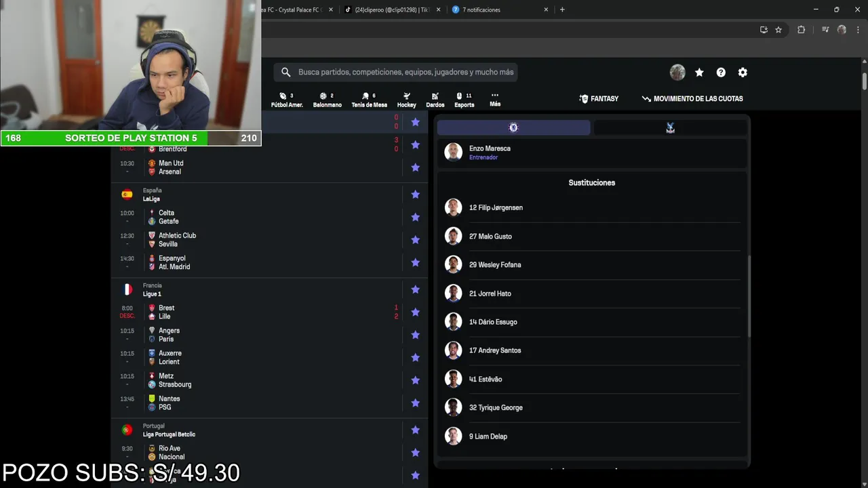
Task: Expand the Más sports menu
Action: point(495,100)
